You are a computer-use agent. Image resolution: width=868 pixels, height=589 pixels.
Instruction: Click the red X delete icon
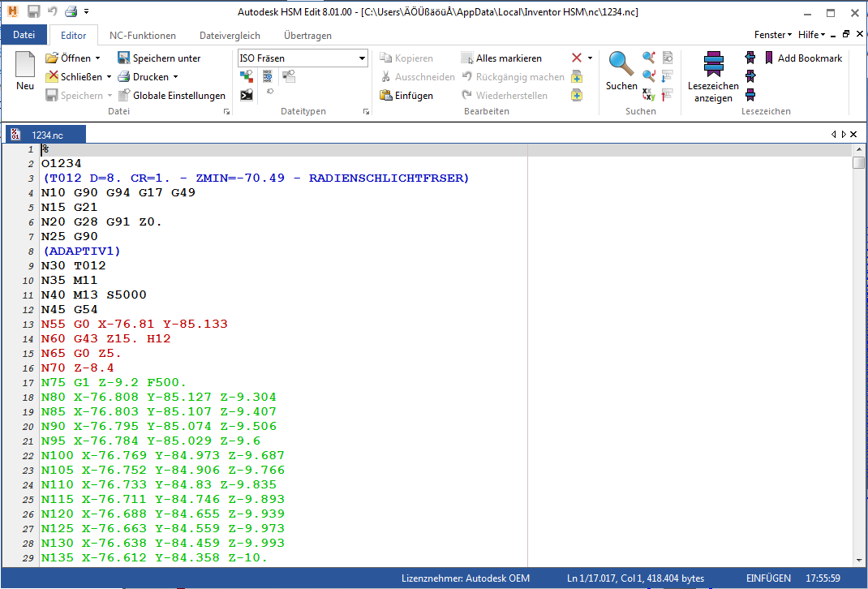pos(576,58)
